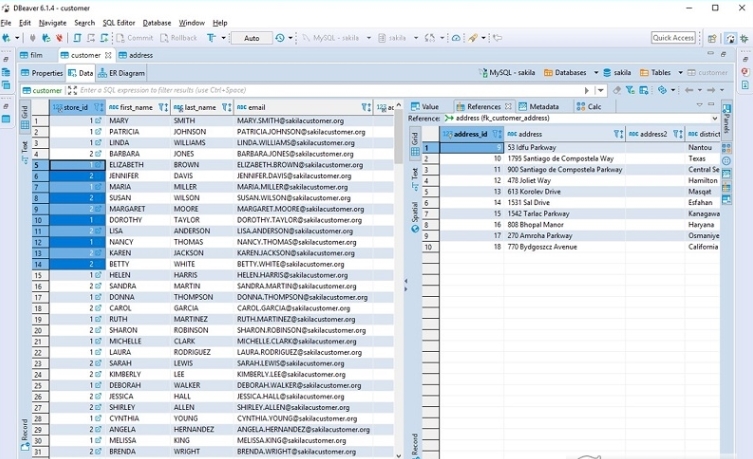
Task: Click the transaction mode T icon
Action: pos(211,38)
